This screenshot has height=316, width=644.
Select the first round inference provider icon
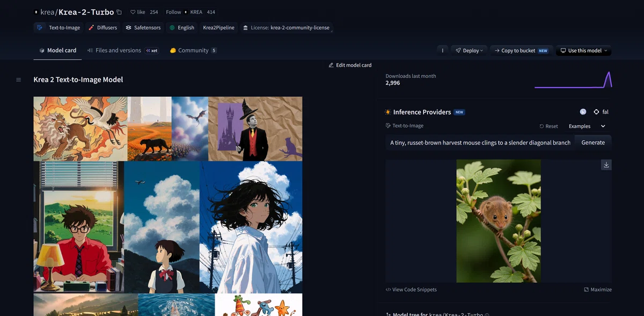[583, 112]
